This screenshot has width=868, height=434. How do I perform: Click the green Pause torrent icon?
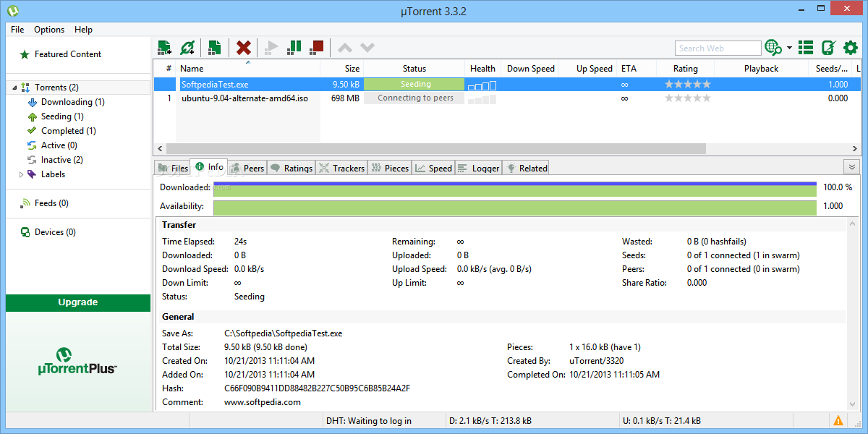294,48
